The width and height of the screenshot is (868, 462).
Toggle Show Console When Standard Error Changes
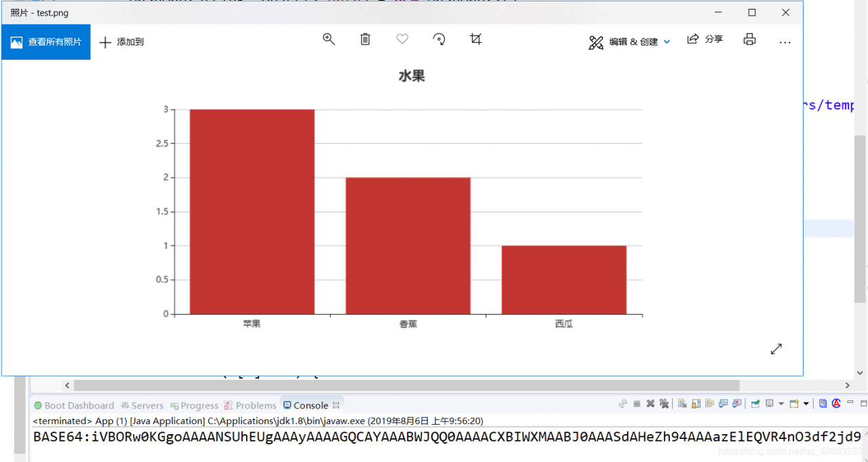[737, 404]
